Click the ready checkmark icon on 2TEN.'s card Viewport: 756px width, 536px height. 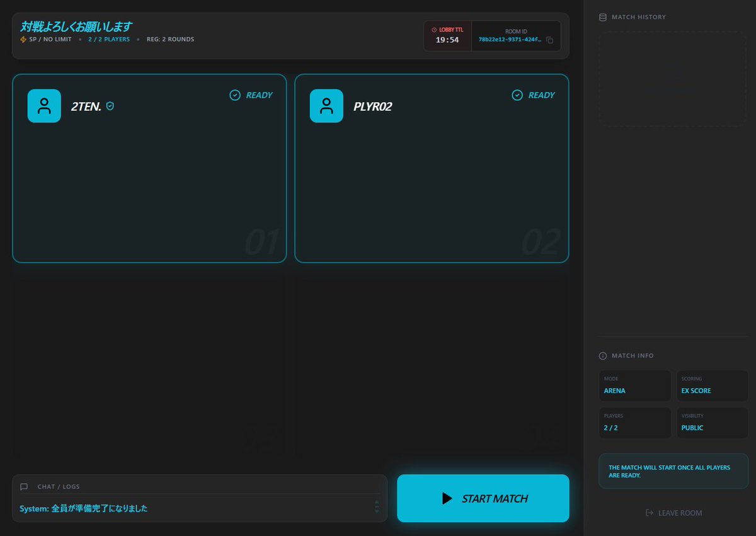click(x=235, y=95)
